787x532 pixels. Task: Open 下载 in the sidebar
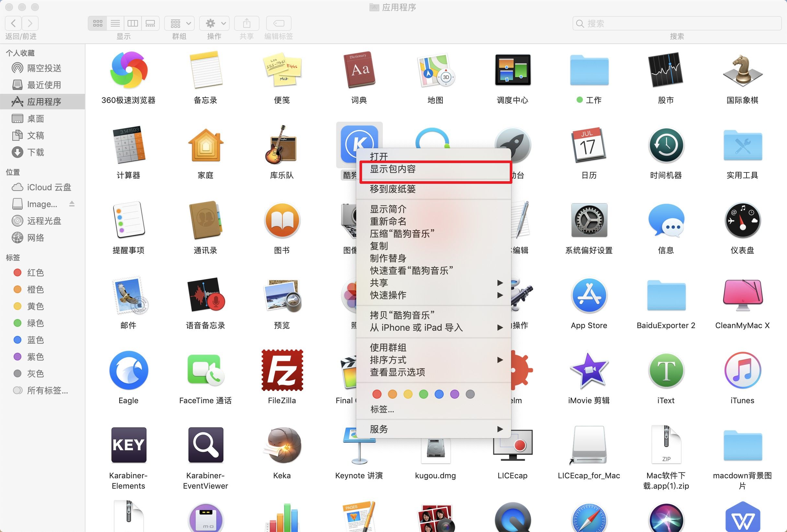pos(42,152)
